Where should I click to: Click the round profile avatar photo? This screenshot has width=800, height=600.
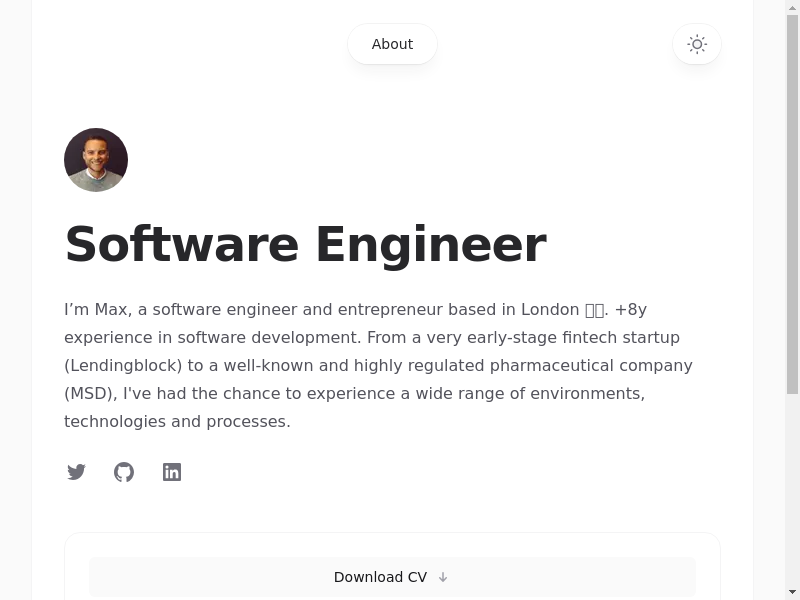click(96, 160)
